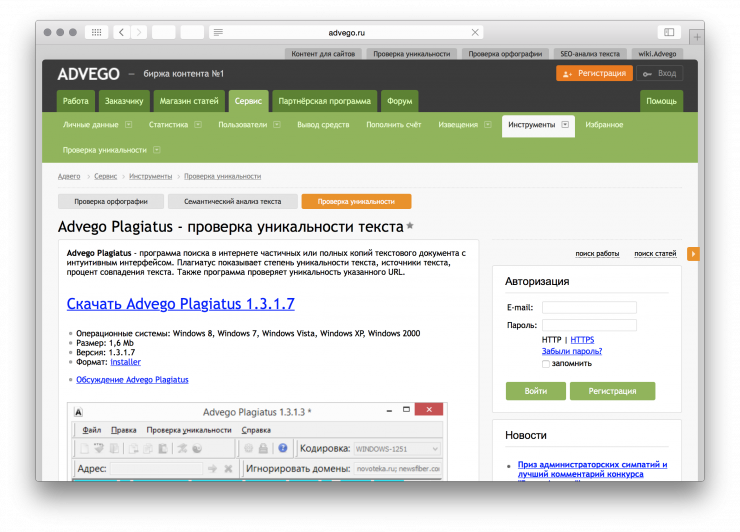This screenshot has width=740, height=532.
Task: Click the orange Регистрация button in header
Action: coord(594,73)
